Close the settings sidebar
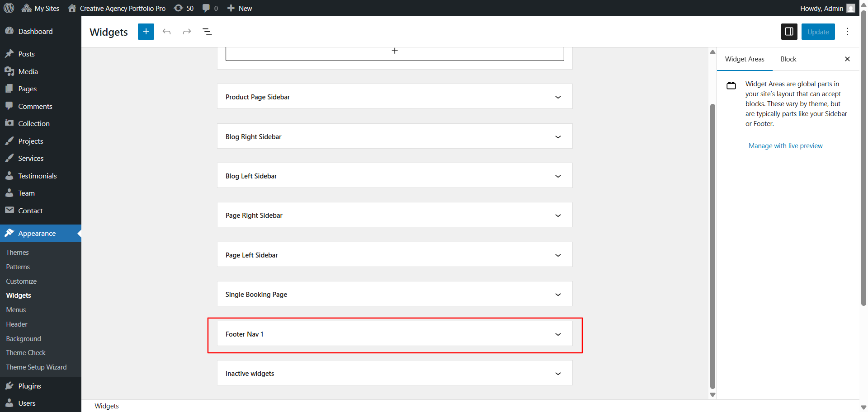Image resolution: width=868 pixels, height=412 pixels. 848,59
